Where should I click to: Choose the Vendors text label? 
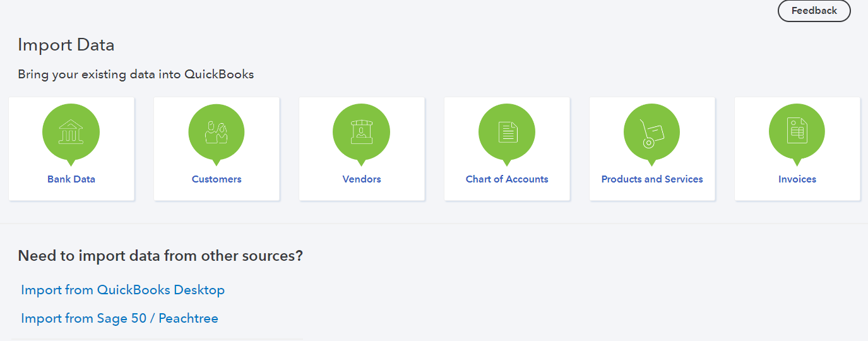tap(362, 179)
